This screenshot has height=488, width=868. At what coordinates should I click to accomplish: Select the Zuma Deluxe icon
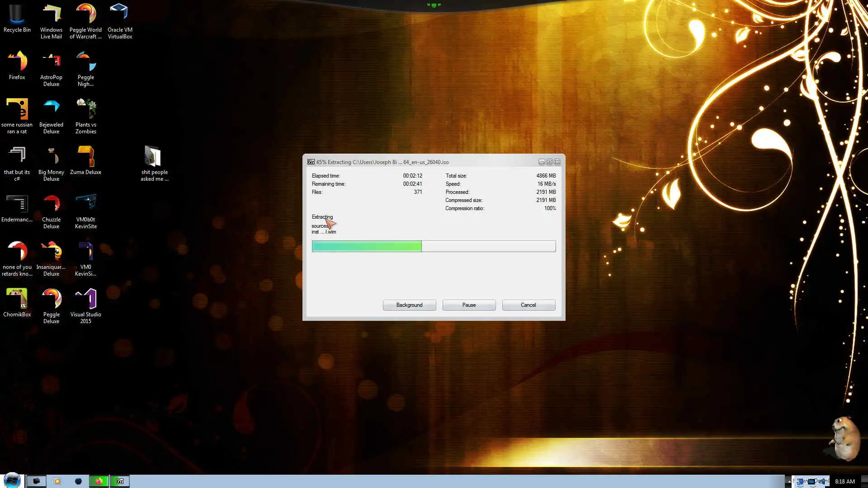pos(85,160)
